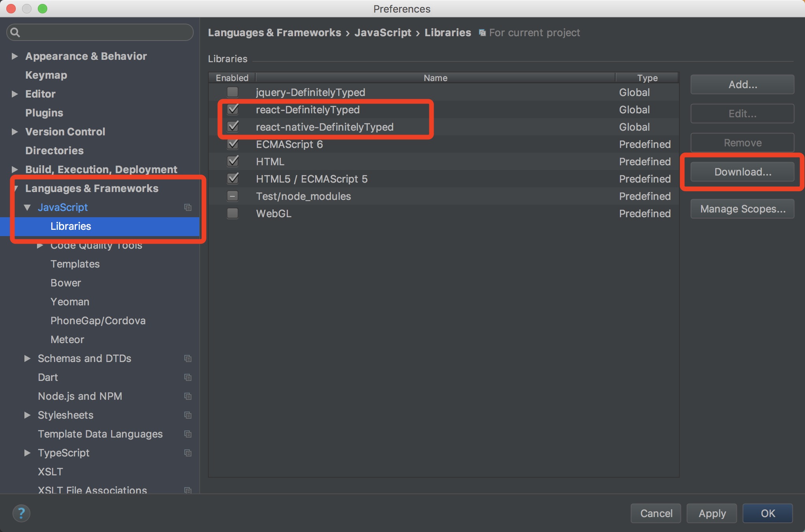Click project-level icon next to JavaScript
Viewport: 805px width, 532px height.
[x=188, y=207]
